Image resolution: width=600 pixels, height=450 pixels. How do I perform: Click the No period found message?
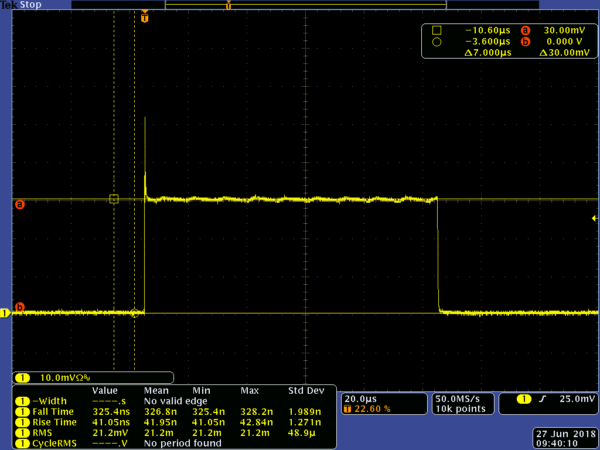183,443
